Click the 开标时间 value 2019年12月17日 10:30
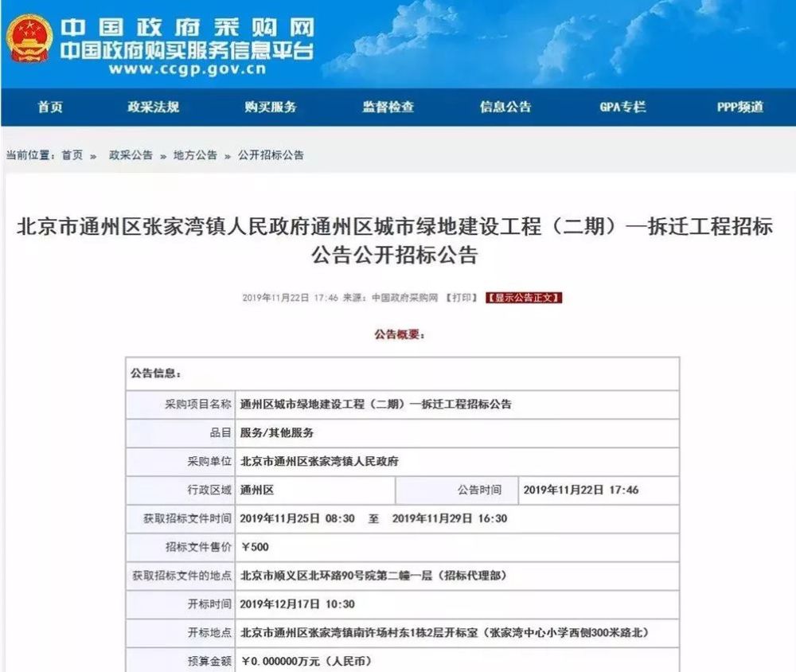Viewport: 796px width, 672px height. tap(297, 604)
